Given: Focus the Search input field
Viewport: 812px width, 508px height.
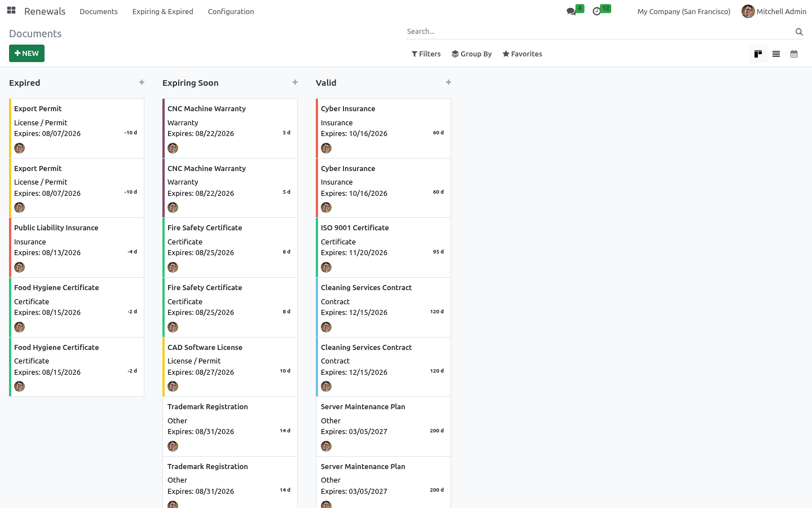Looking at the screenshot, I should pos(599,32).
